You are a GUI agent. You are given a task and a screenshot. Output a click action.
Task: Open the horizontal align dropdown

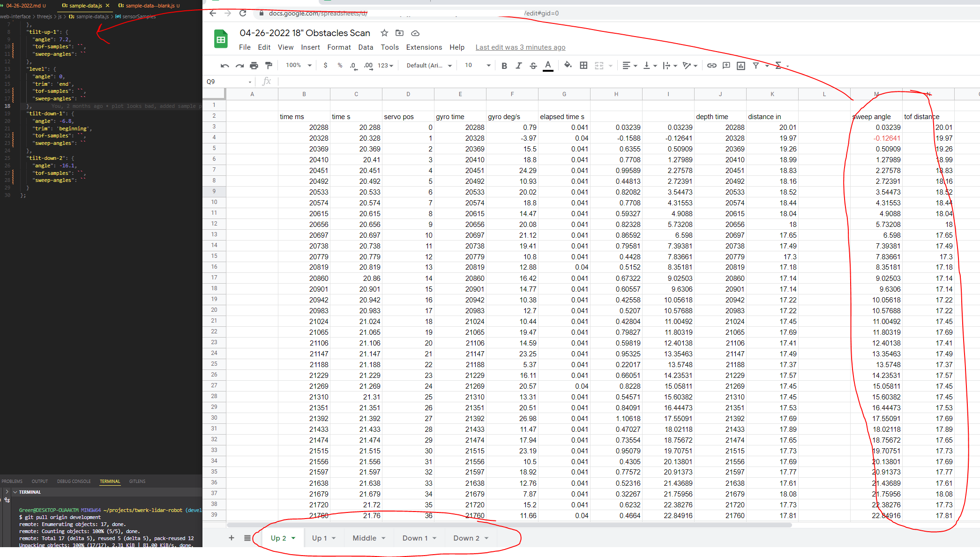click(630, 66)
